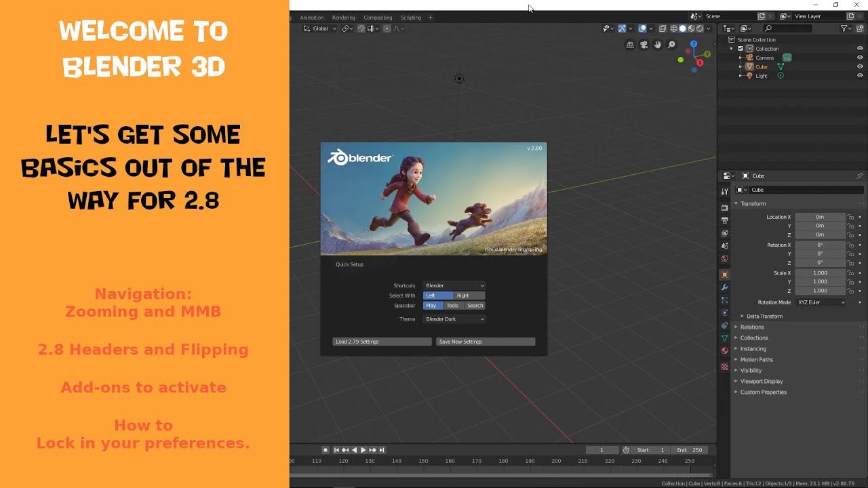Switch to the Compositing workspace tab
This screenshot has height=488, width=868.
pos(378,18)
